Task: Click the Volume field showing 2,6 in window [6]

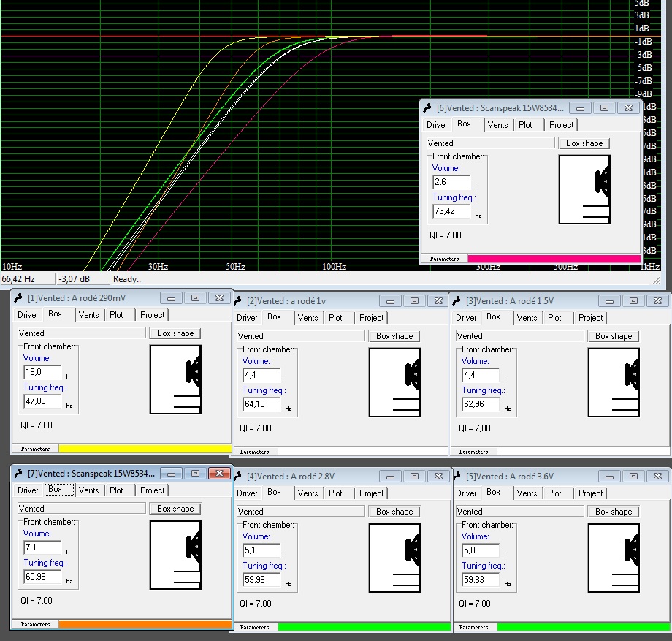Action: coord(450,182)
